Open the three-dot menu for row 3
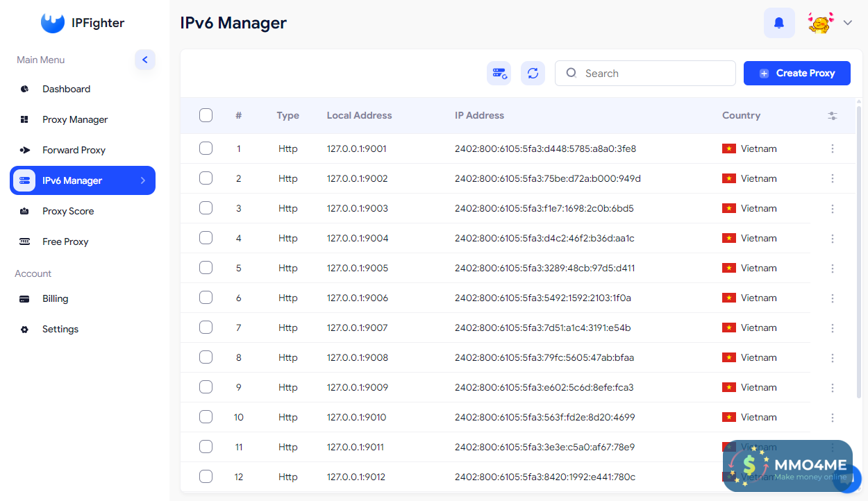The image size is (868, 501). [x=833, y=208]
